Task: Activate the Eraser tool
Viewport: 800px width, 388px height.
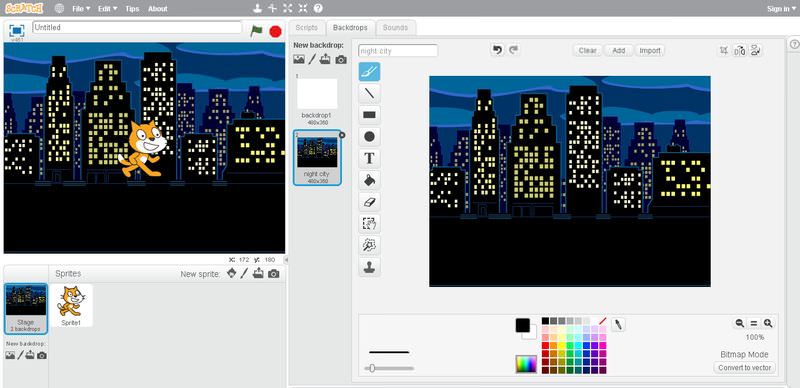Action: 369,202
